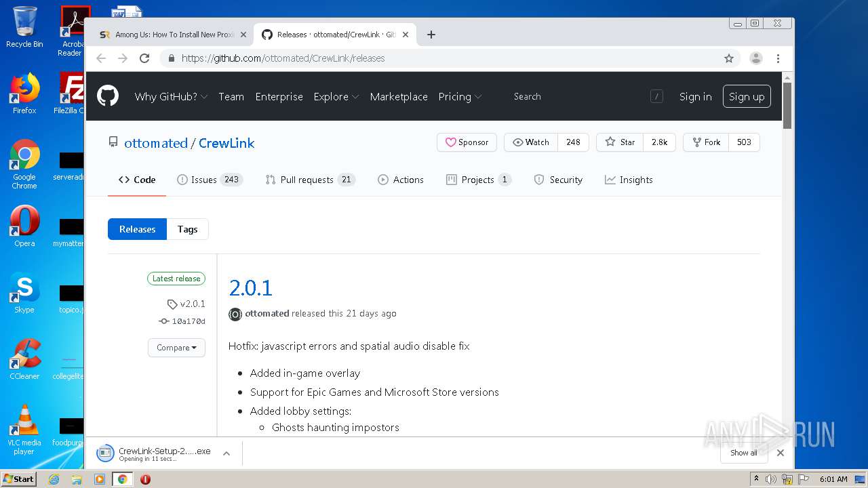This screenshot has height=488, width=868.
Task: Expand the Explore dropdown
Action: pyautogui.click(x=336, y=96)
